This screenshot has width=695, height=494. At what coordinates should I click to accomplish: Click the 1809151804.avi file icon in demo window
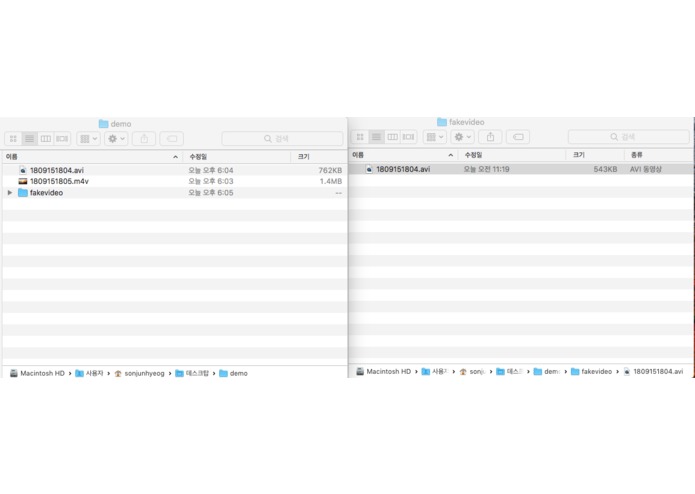[x=23, y=170]
